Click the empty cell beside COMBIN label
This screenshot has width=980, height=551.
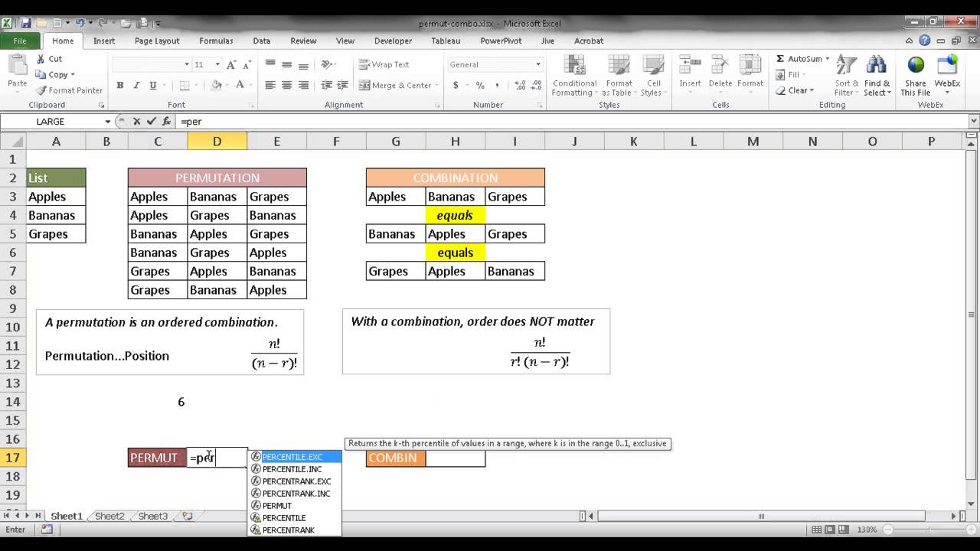pyautogui.click(x=455, y=458)
